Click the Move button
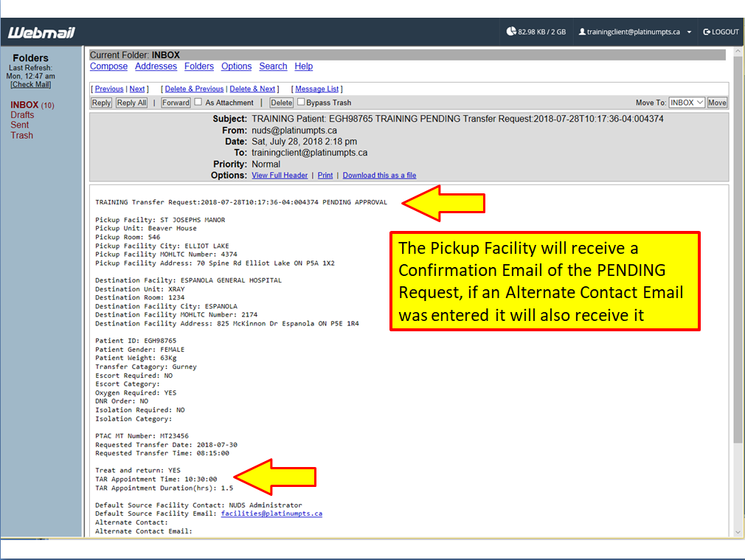Screen dimensions: 745x560 tap(717, 103)
